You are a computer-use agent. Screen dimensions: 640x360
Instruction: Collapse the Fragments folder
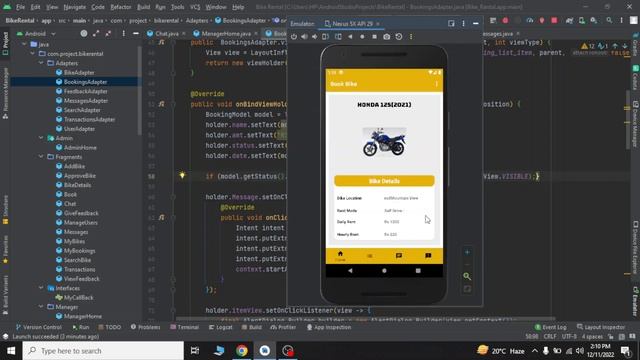[41, 157]
